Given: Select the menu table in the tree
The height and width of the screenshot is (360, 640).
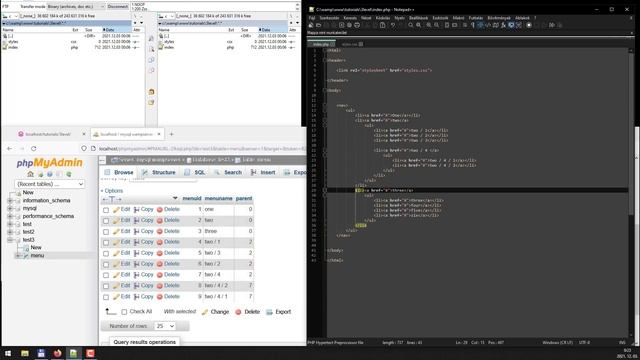Looking at the screenshot, I should pyautogui.click(x=37, y=256).
